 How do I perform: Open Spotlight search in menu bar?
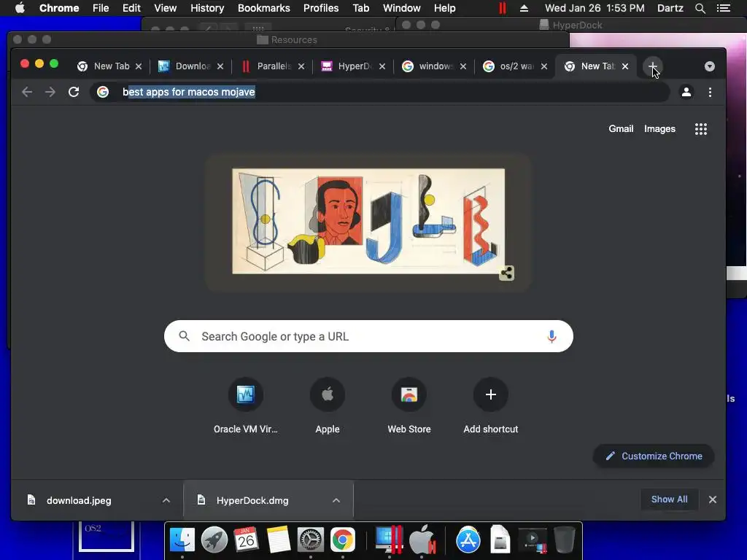[700, 8]
